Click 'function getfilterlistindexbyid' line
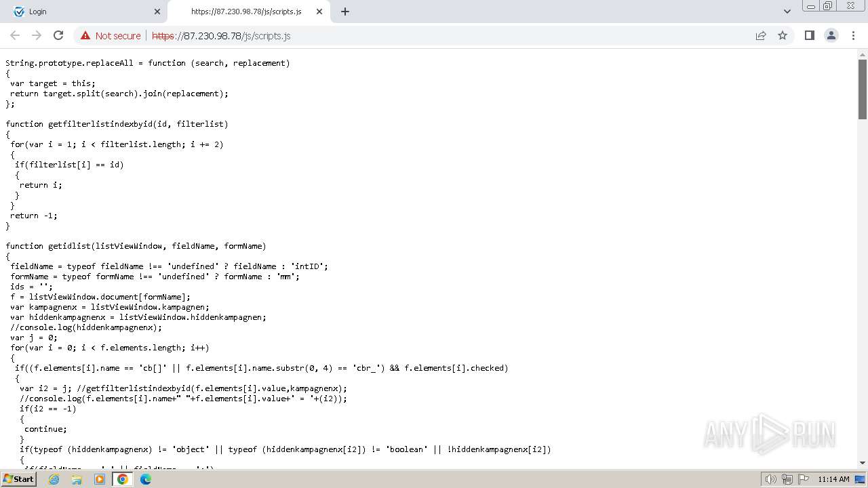Image resolution: width=868 pixels, height=488 pixels. [117, 124]
